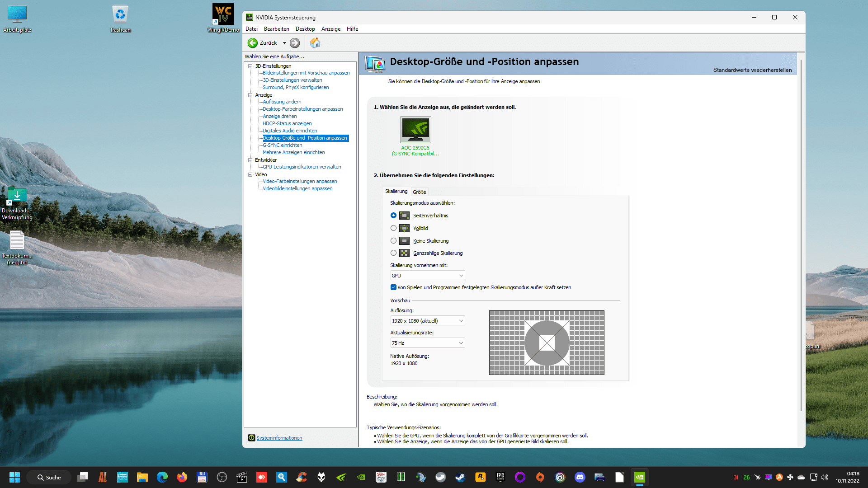Collapse the Anzeige tree node
The height and width of the screenshot is (488, 868).
click(x=250, y=95)
